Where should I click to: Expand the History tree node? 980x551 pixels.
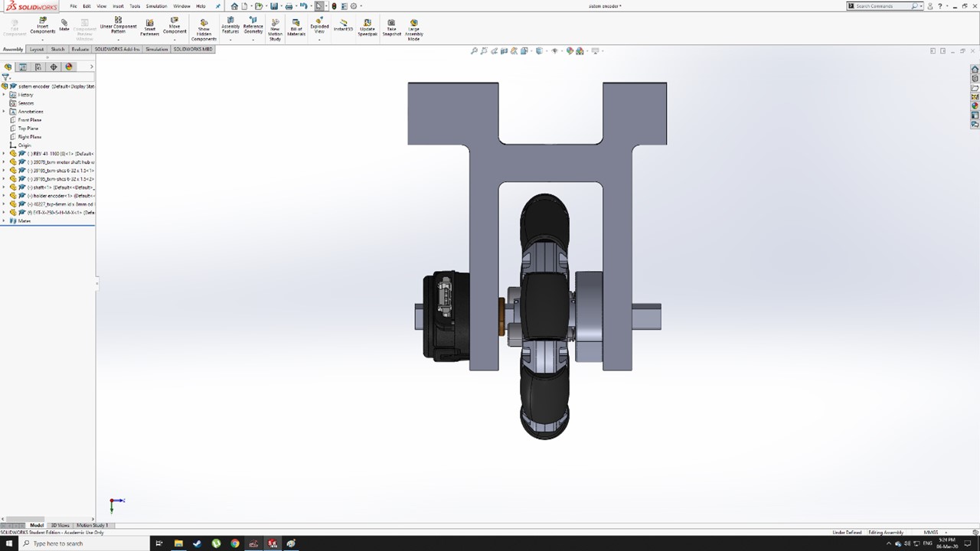pos(4,95)
